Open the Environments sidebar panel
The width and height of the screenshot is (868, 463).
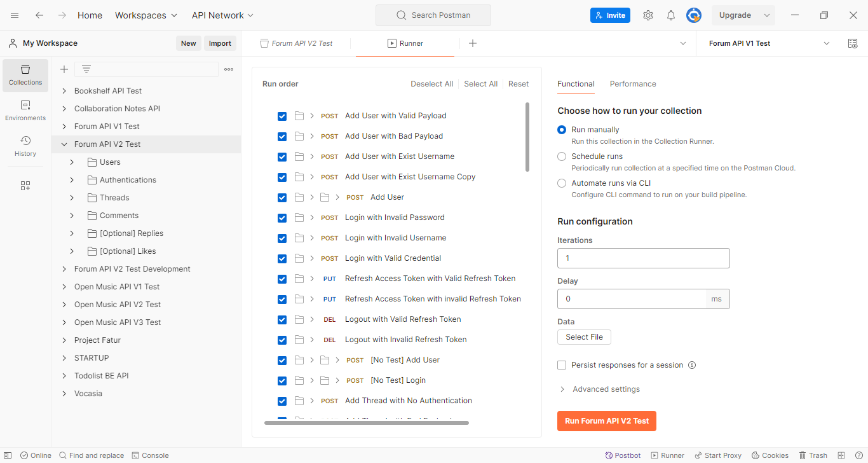click(x=25, y=111)
